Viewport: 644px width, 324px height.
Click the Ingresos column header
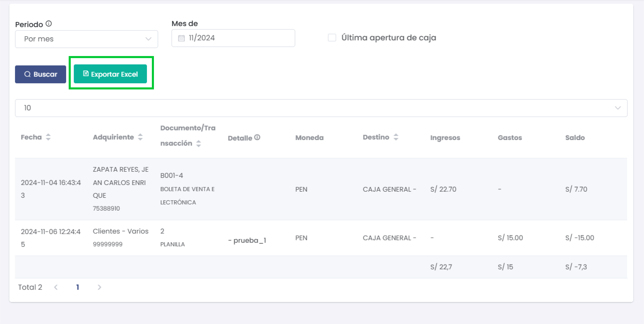point(445,138)
